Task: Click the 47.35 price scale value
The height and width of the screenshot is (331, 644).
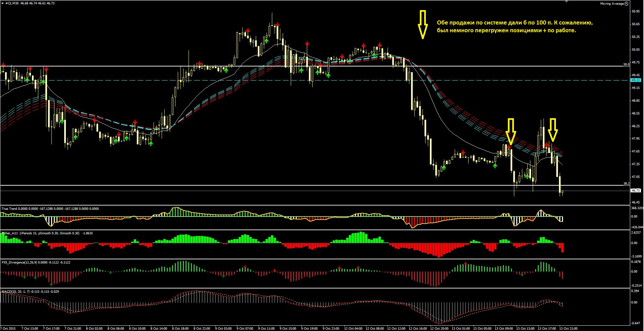Action: (x=636, y=164)
